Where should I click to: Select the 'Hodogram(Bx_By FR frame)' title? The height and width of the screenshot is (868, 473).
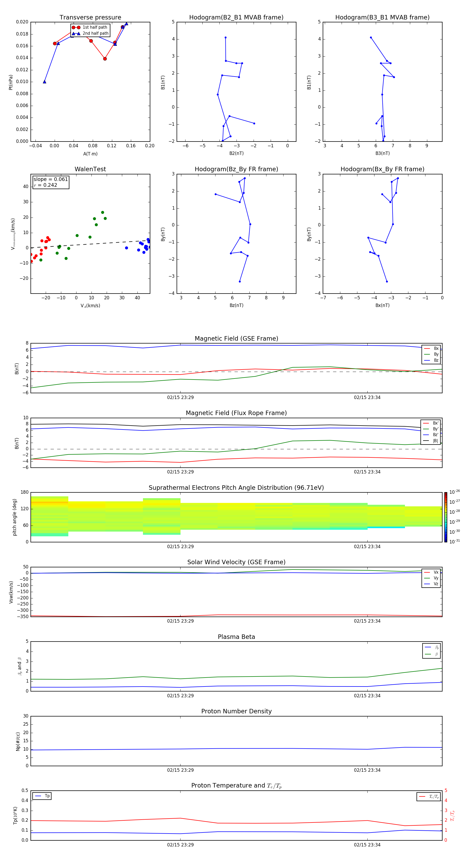coord(382,169)
